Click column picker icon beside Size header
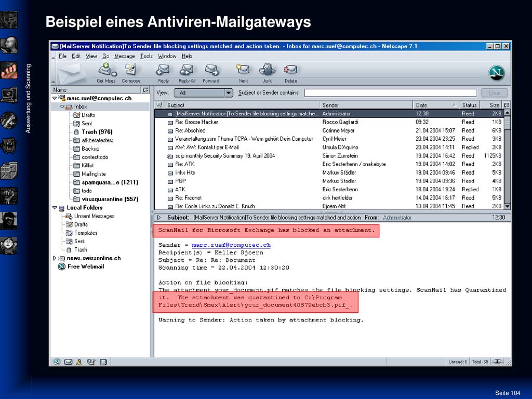This screenshot has height=399, width=532. 507,105
